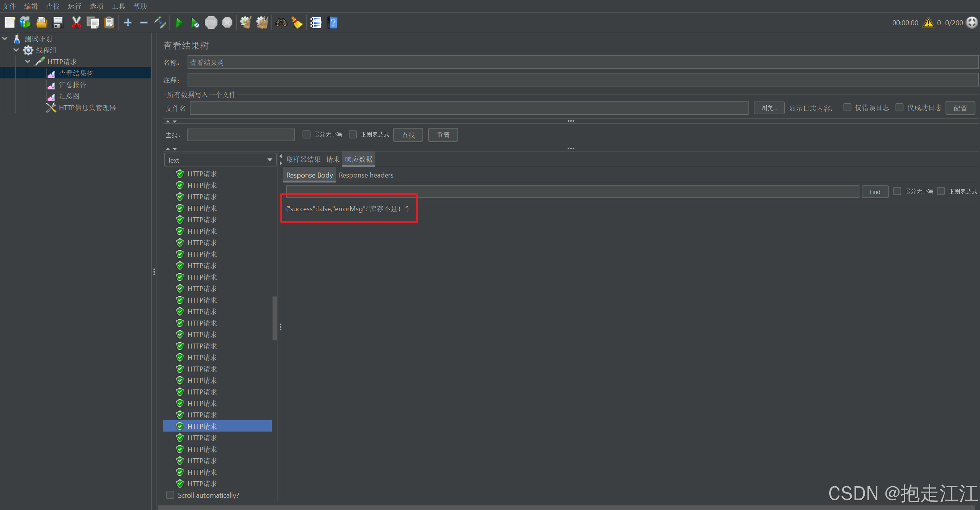Select 汇总图 listener in the tree
This screenshot has width=980, height=510.
point(69,96)
